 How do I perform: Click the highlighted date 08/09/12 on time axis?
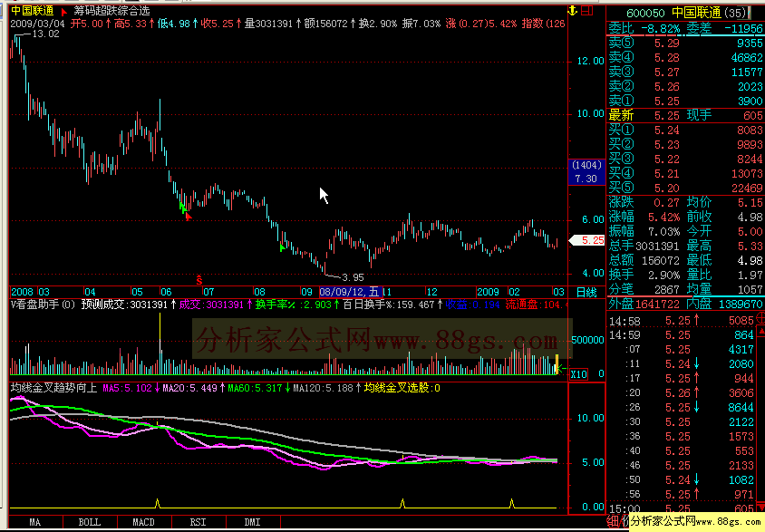point(349,292)
